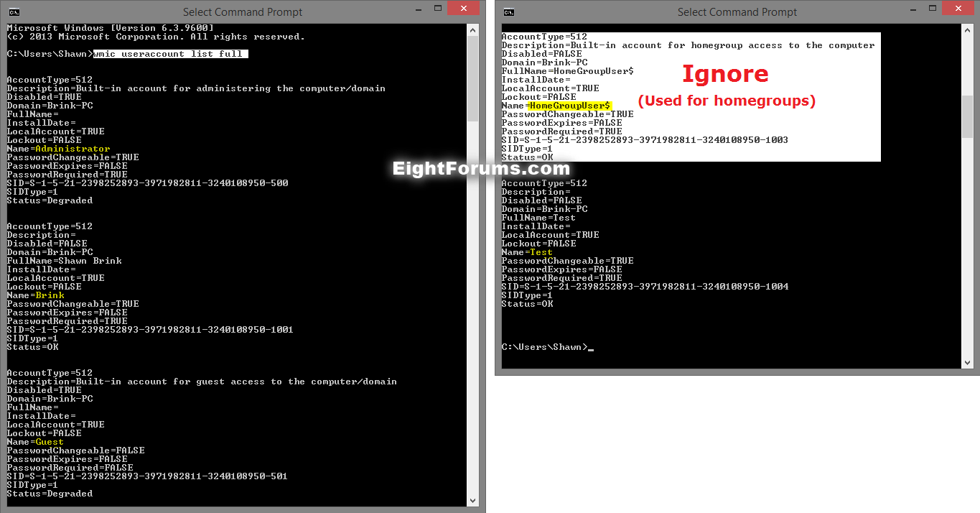This screenshot has width=980, height=513.
Task: Minimize the window showing the Test account
Action: click(892, 10)
